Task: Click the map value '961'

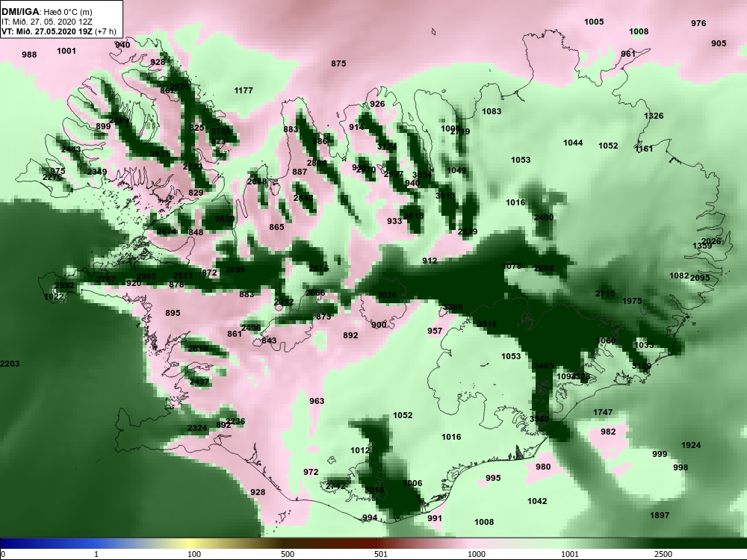Action: [628, 54]
